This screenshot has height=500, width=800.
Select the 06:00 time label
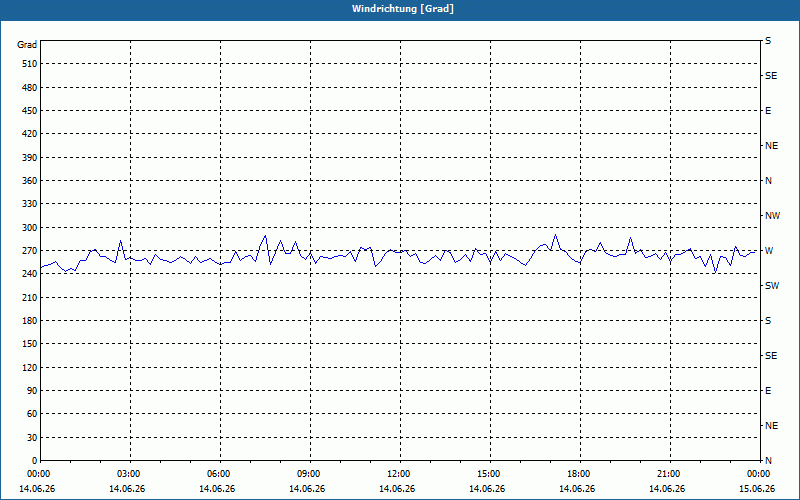[218, 474]
